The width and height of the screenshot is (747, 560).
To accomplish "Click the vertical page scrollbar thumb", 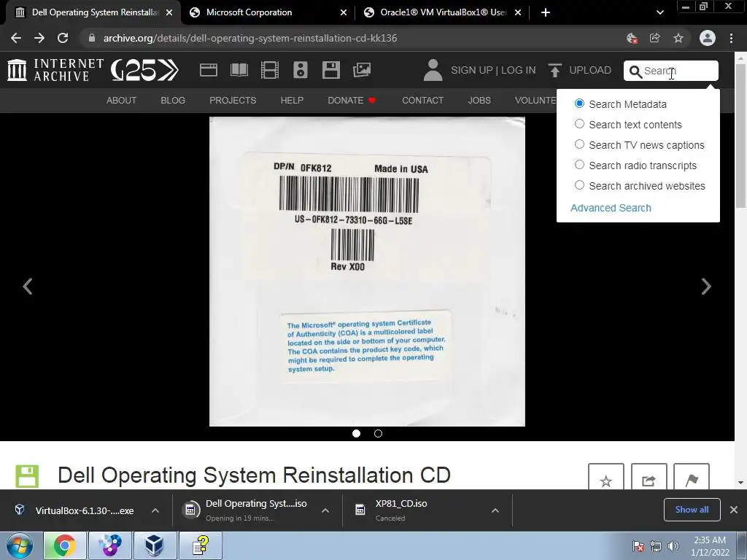I will pyautogui.click(x=740, y=135).
